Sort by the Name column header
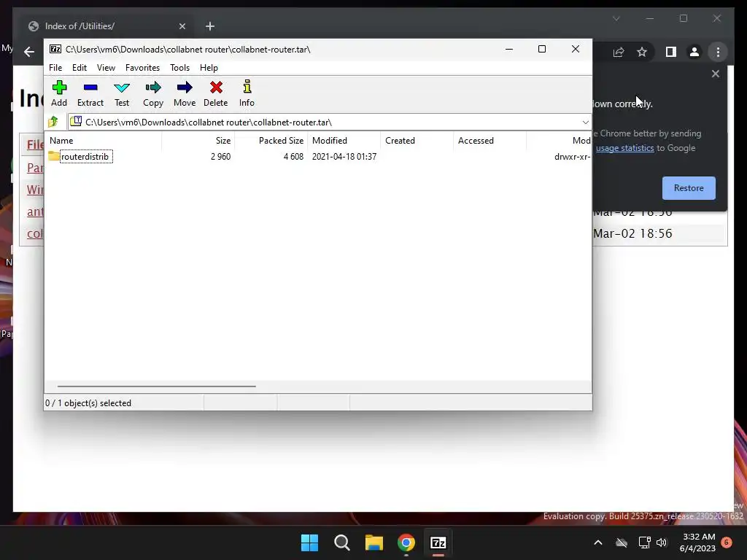 104,141
